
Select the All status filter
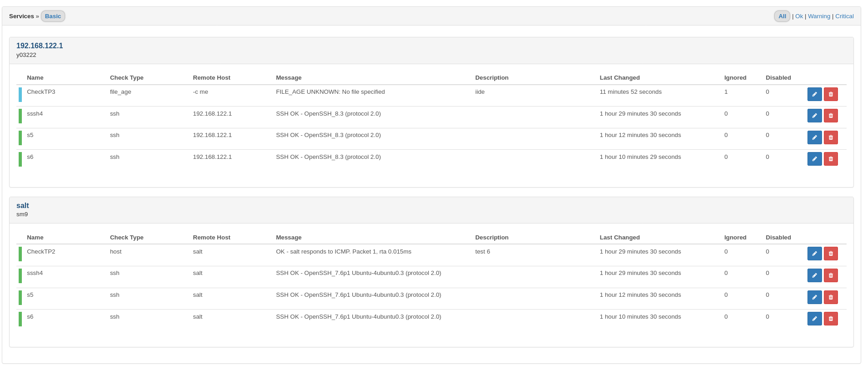(x=782, y=16)
